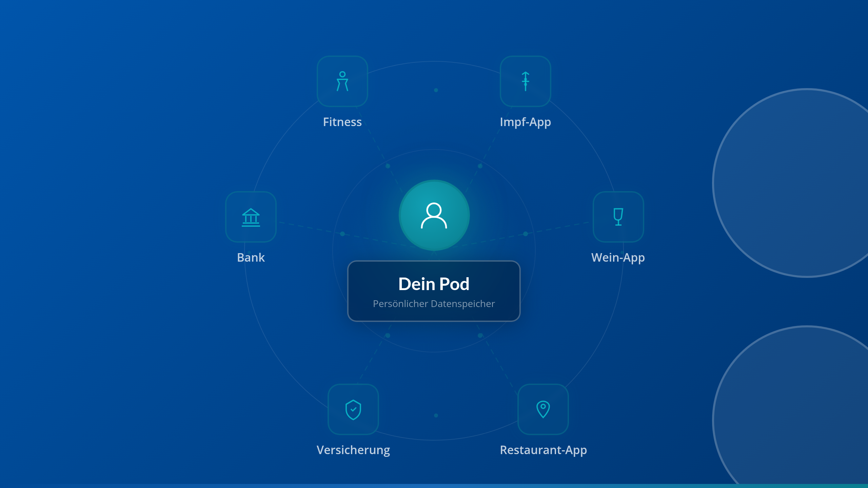Image resolution: width=868 pixels, height=488 pixels.
Task: Select the Bank text label
Action: coord(251,258)
